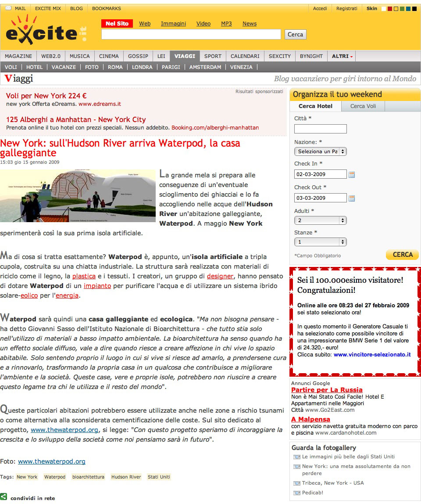The image size is (421, 504).
Task: Open the CINEMA section
Action: pyautogui.click(x=109, y=56)
